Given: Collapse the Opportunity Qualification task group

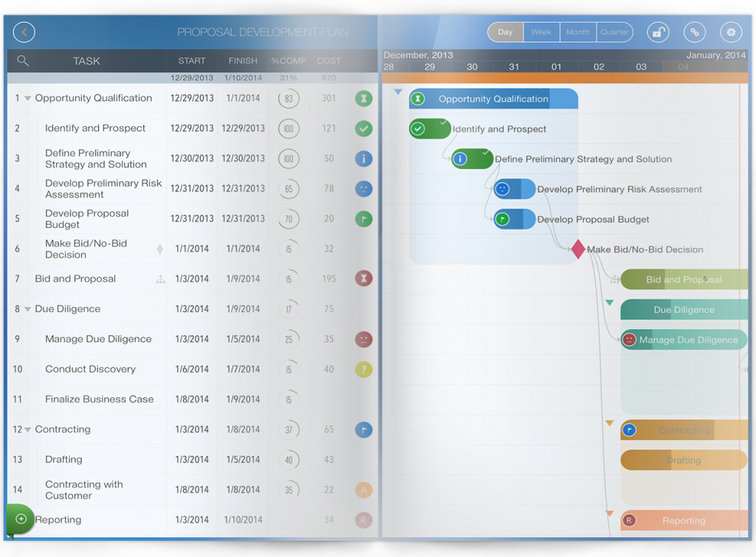Looking at the screenshot, I should coord(27,98).
